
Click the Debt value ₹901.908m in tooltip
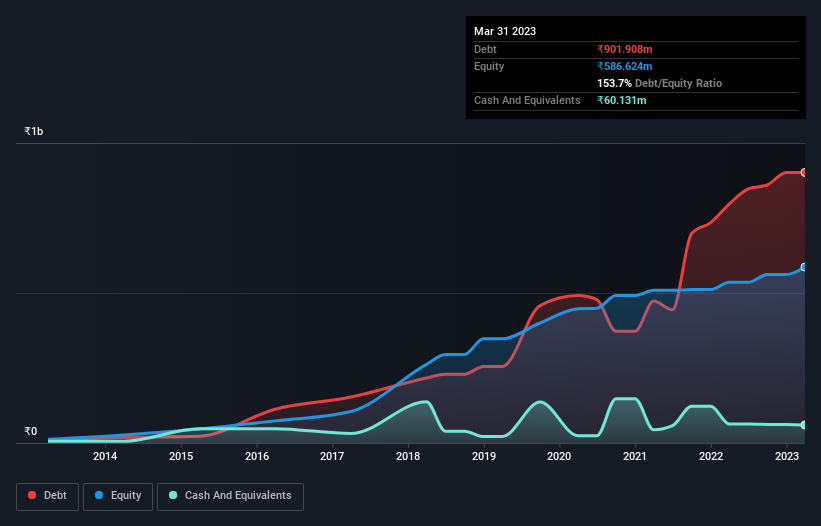625,49
